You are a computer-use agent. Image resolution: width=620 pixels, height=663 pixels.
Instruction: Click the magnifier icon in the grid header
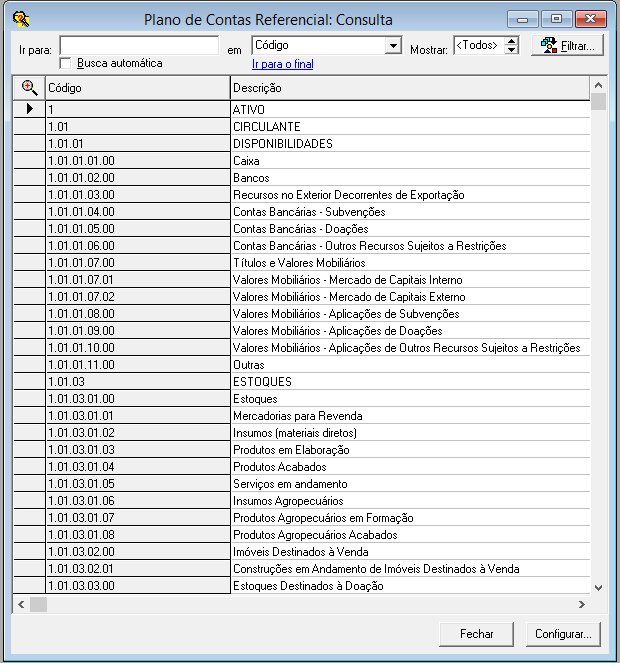pyautogui.click(x=29, y=88)
